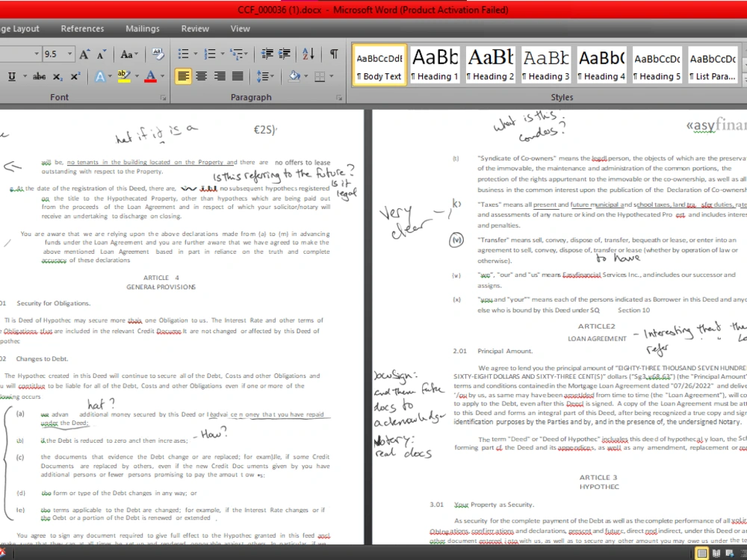This screenshot has height=560, width=747.
Task: Open the References tab
Action: [x=82, y=28]
